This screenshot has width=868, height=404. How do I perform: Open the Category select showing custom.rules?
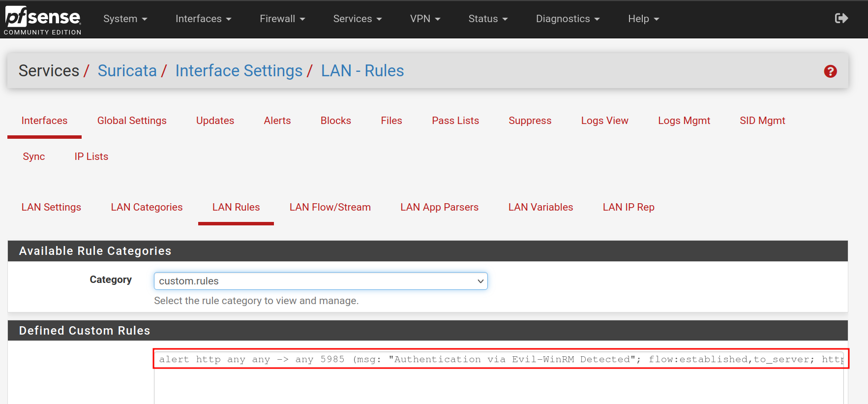coord(321,281)
